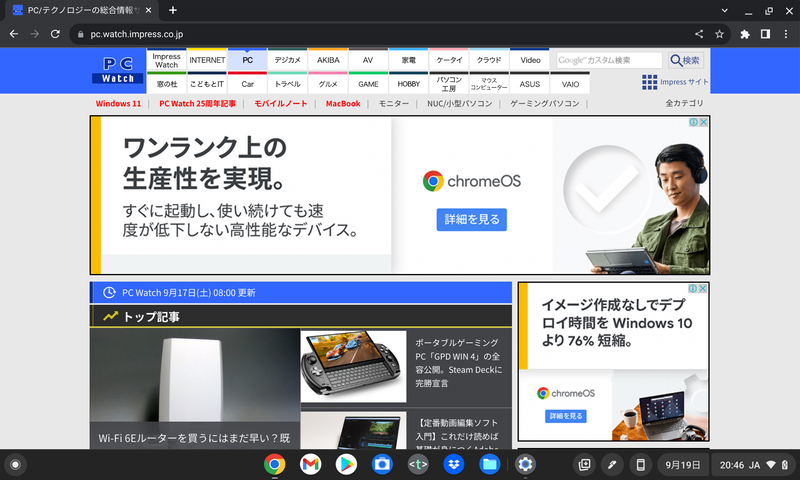The image size is (800, 480).
Task: Open Settings gear on the shelf
Action: (x=525, y=464)
